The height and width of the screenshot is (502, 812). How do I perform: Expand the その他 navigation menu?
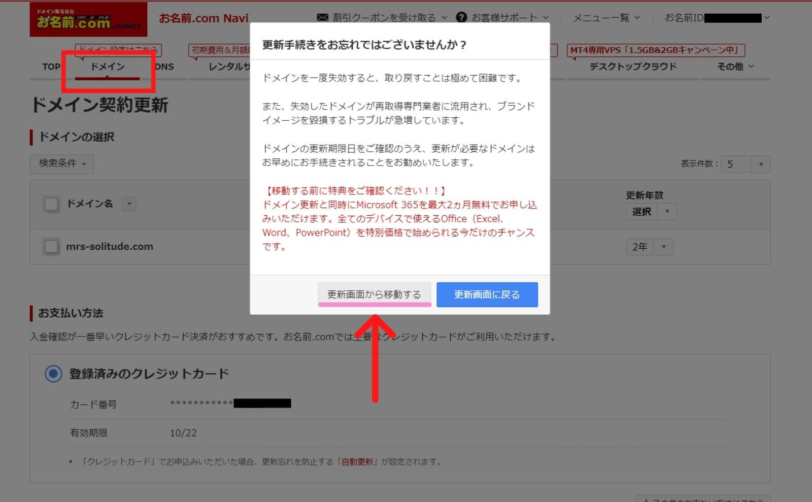tap(735, 67)
